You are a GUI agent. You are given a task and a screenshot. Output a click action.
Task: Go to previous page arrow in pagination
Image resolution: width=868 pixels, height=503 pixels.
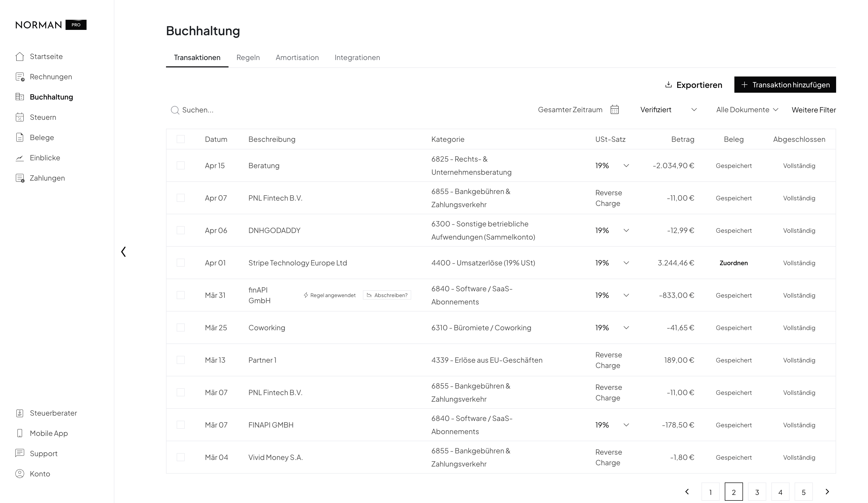coord(687,492)
